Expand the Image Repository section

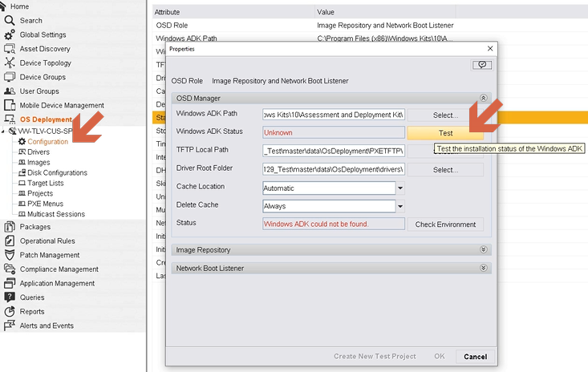[x=483, y=250]
